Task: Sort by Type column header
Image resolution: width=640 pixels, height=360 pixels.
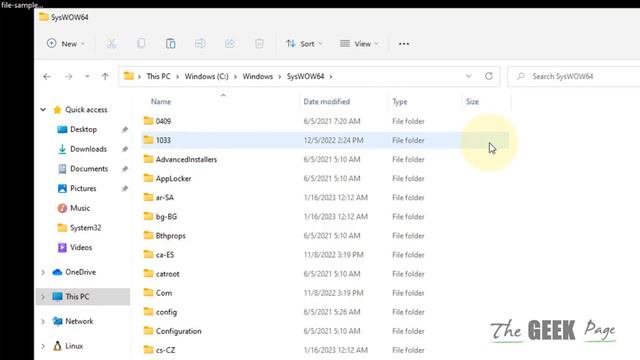Action: click(400, 102)
